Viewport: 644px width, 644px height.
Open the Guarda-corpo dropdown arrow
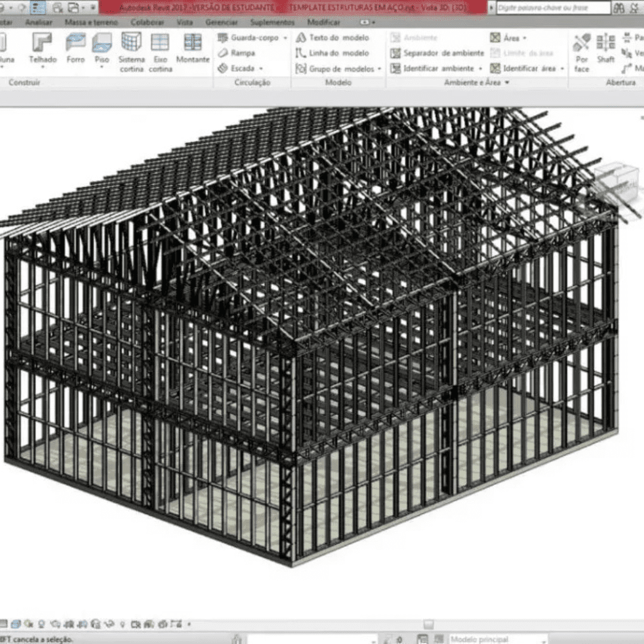286,38
